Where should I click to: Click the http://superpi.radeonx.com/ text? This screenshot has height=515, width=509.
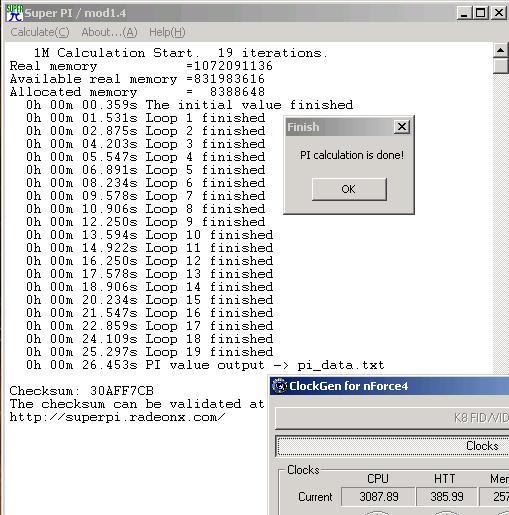click(x=117, y=417)
